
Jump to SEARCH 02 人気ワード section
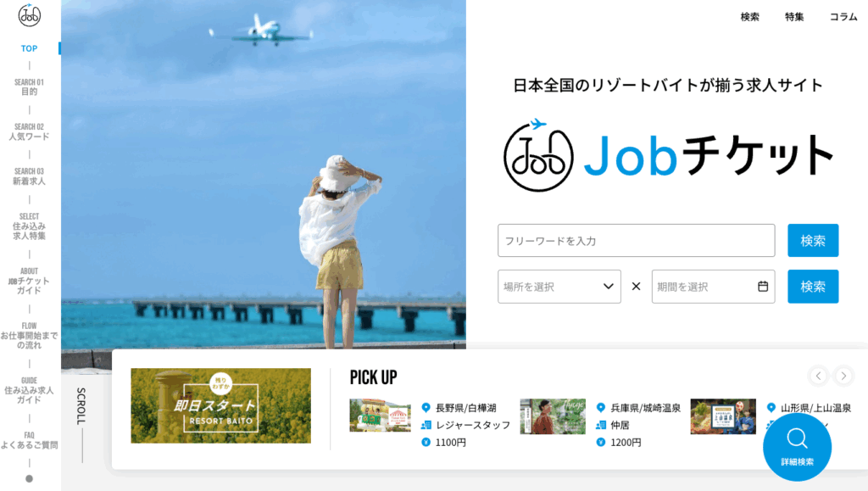coord(30,131)
